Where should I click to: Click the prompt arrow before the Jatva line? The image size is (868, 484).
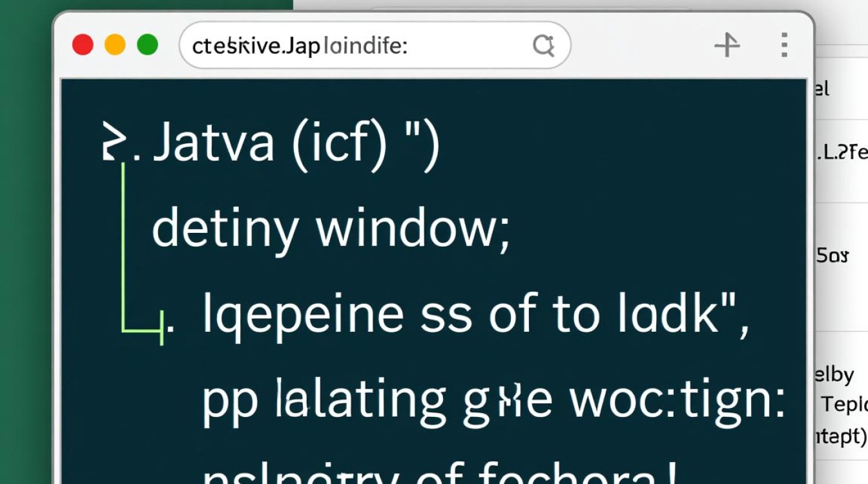tap(112, 143)
